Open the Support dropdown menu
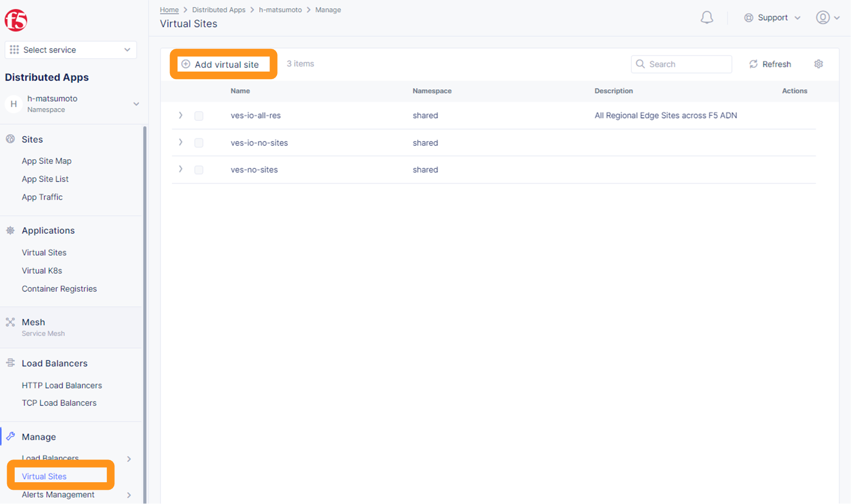The height and width of the screenshot is (504, 851). [773, 18]
